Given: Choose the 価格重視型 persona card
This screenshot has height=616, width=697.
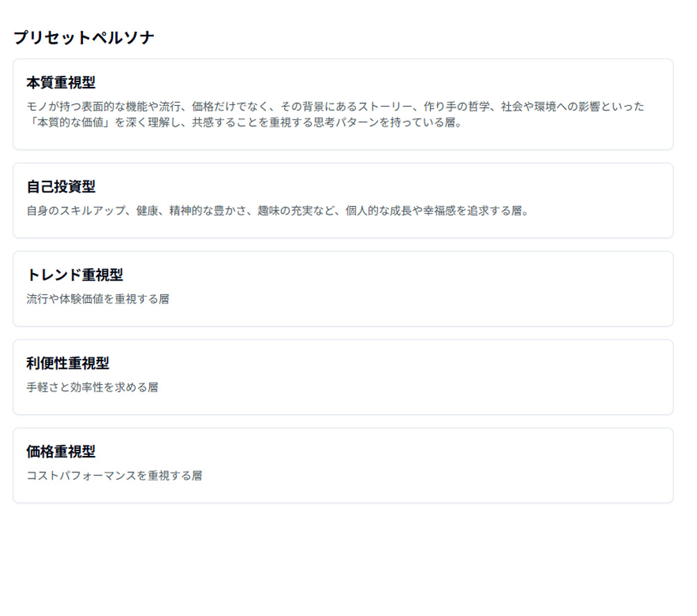Looking at the screenshot, I should point(343,466).
